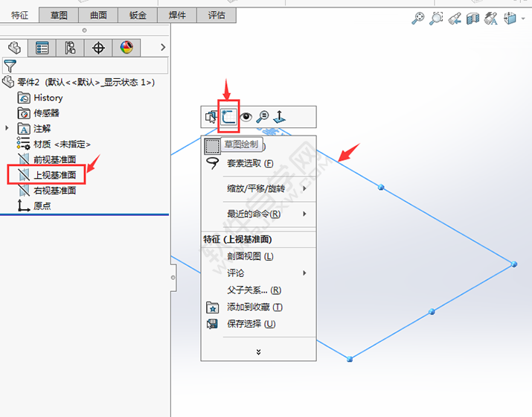Expand the 注解 tree node arrow
Screen dimensions: 532x417
click(7, 128)
